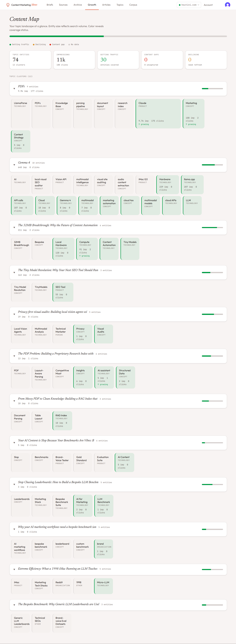
Task: Open the Compute technology card
Action: [x=87, y=249]
